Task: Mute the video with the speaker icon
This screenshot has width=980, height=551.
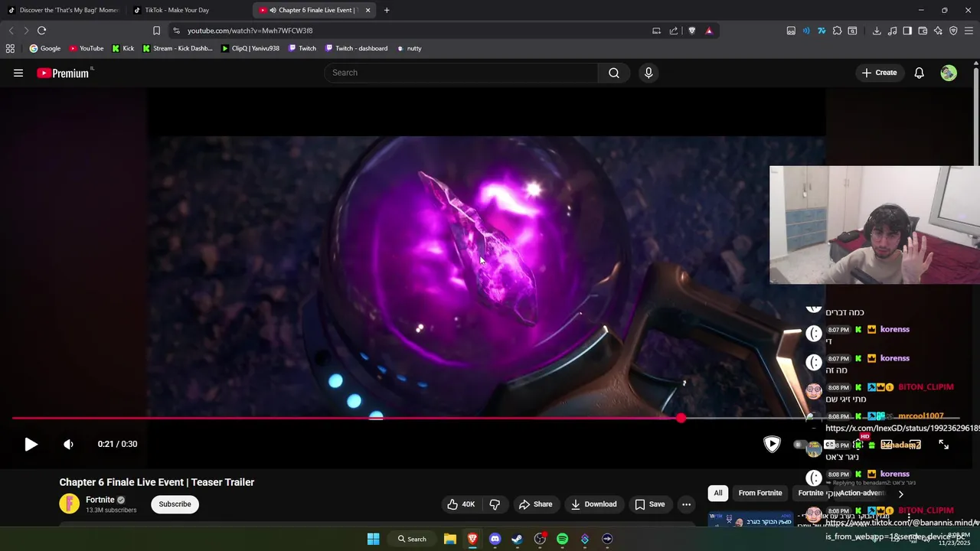Action: [68, 444]
